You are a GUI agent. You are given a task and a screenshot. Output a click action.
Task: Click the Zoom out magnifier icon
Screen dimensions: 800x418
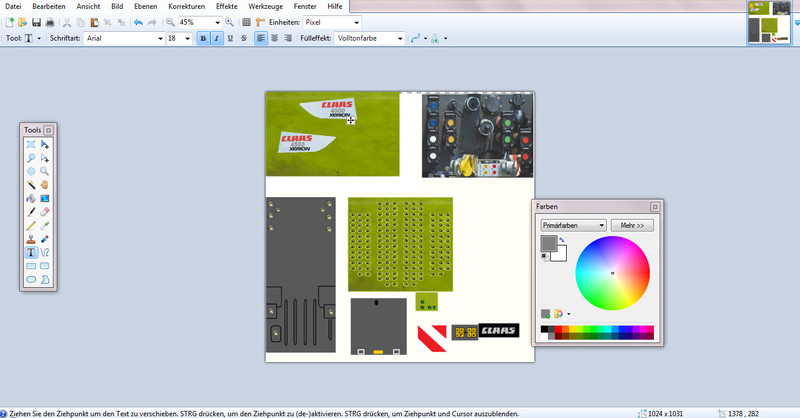pos(170,22)
